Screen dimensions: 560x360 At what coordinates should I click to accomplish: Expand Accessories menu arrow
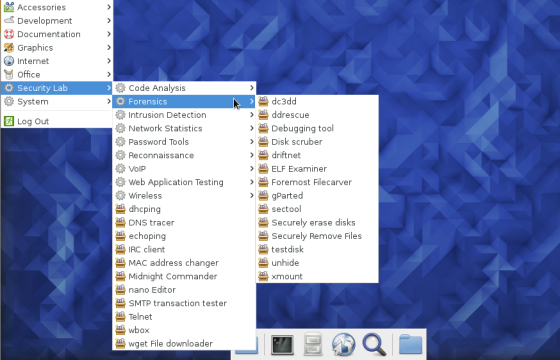[109, 7]
